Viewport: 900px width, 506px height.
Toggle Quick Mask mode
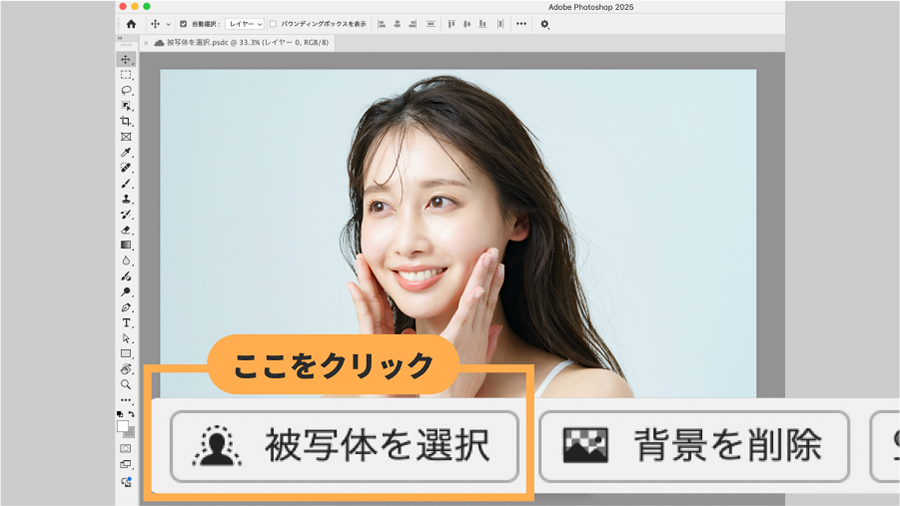click(x=126, y=448)
